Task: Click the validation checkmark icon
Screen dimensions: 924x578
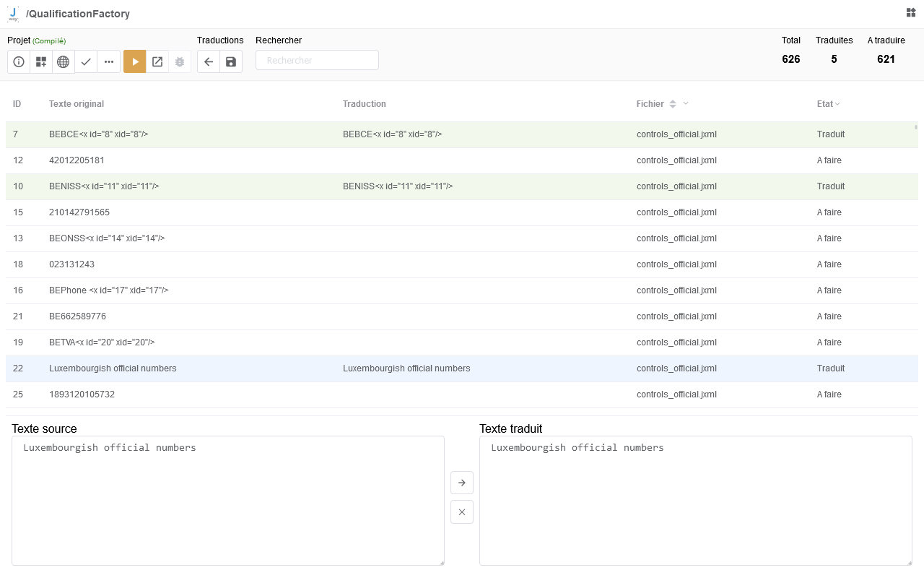Action: point(86,61)
